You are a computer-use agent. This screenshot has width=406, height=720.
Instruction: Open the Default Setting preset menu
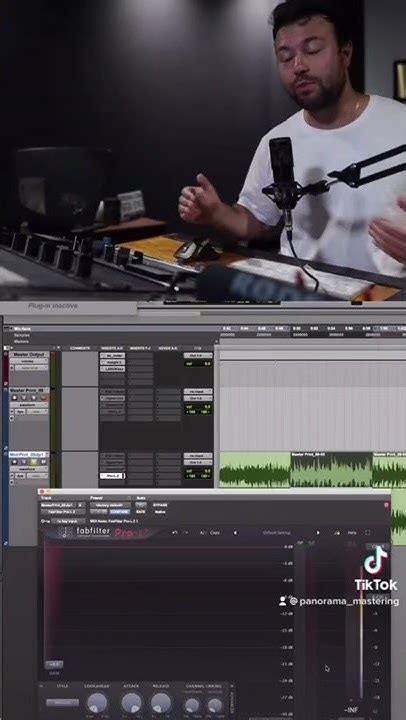coord(276,533)
